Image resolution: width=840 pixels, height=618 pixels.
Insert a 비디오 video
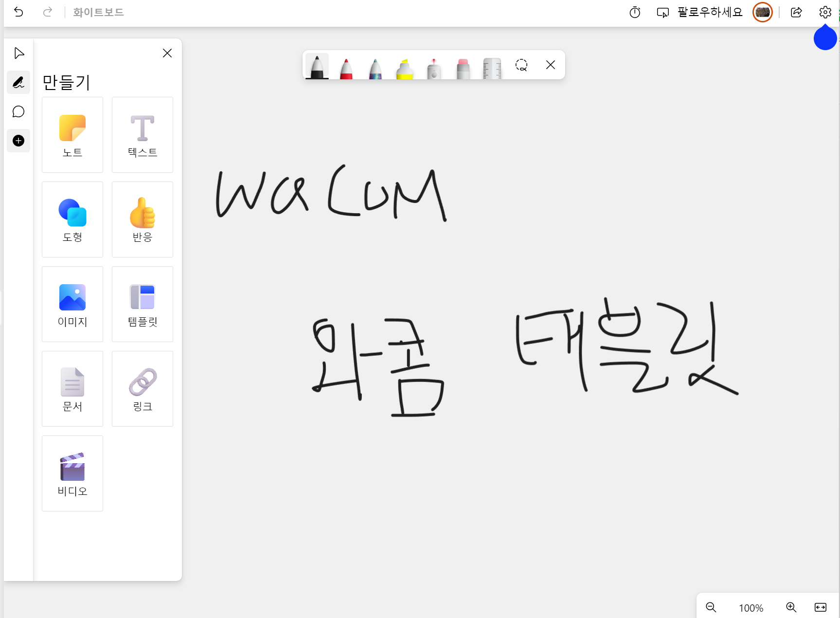(x=72, y=473)
